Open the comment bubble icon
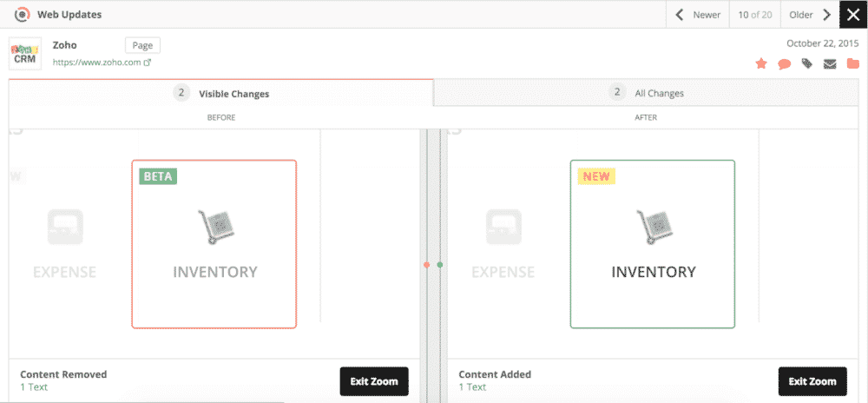This screenshot has height=403, width=868. 784,63
